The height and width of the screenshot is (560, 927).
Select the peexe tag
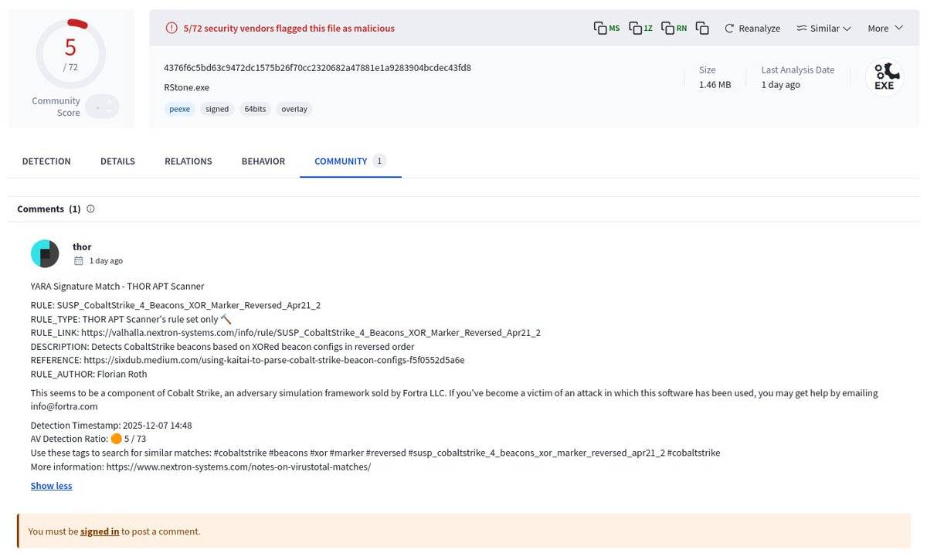point(179,109)
